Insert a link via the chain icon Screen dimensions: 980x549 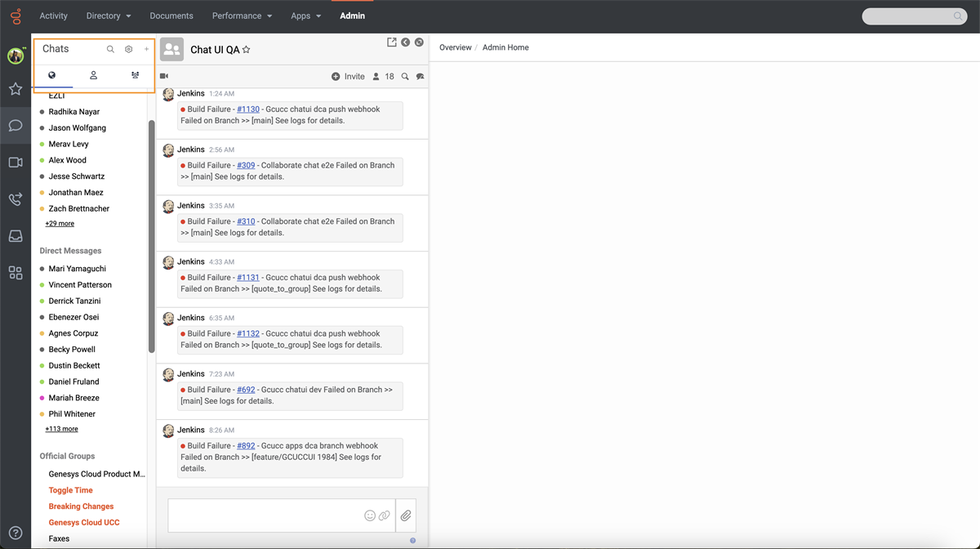coord(385,516)
